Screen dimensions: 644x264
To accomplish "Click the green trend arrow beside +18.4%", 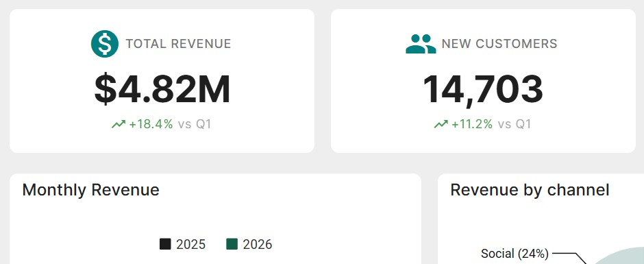I will coord(119,124).
